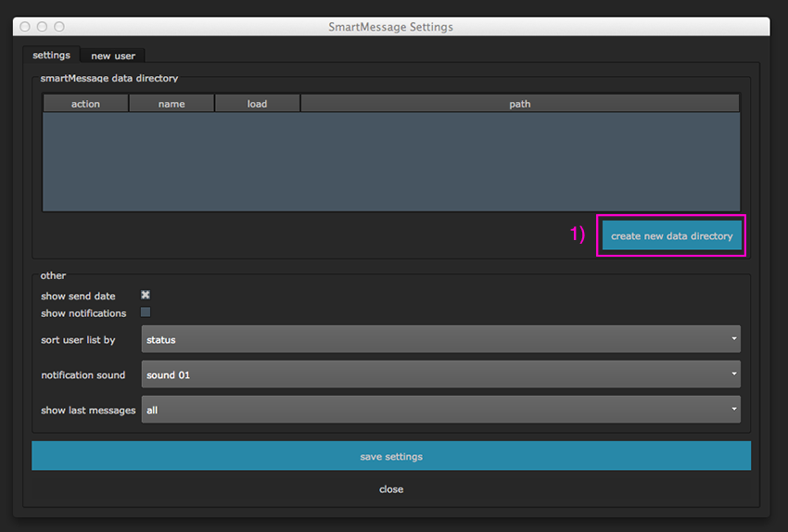Open the show last messages dropdown
Viewport: 788px width, 532px height.
(x=440, y=410)
